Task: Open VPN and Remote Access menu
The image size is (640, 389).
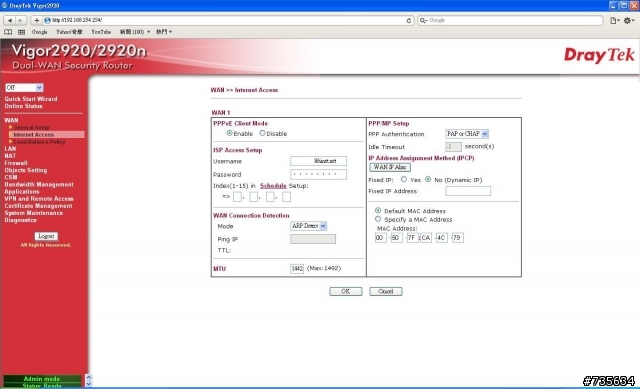Action: [39, 199]
